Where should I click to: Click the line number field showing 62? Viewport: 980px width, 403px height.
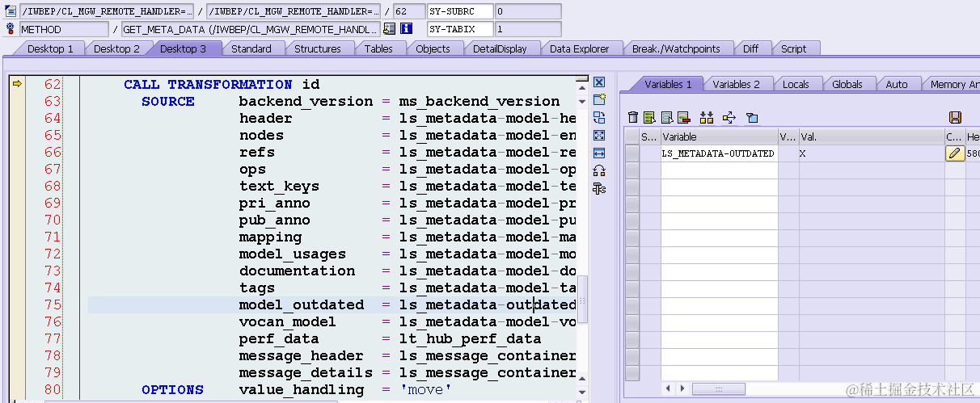point(408,11)
